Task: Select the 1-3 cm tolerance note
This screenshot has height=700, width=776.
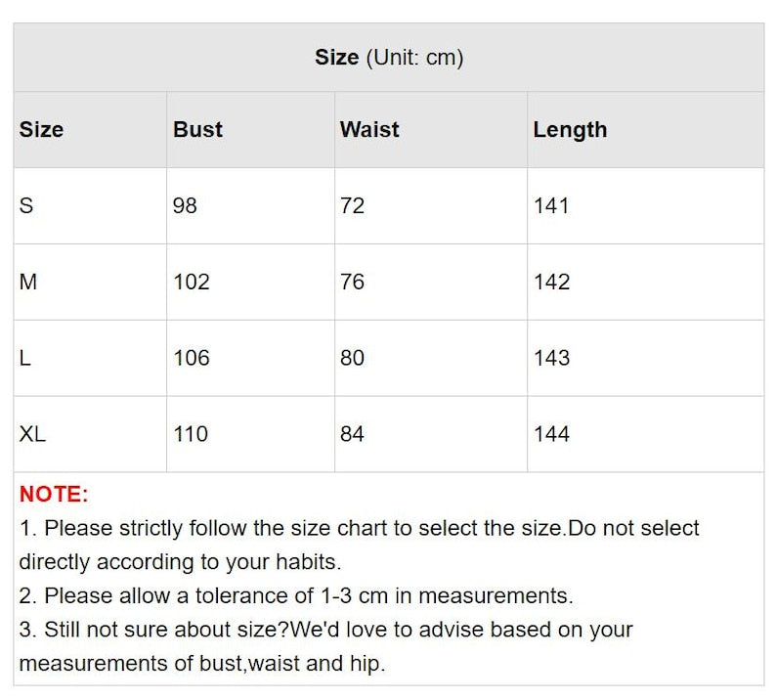Action: click(295, 596)
